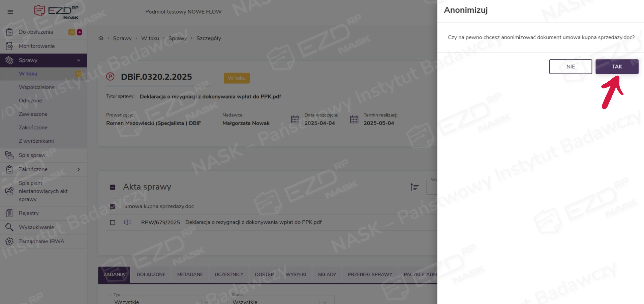This screenshot has height=304, width=644.
Task: Open the hamburger navigation menu
Action: [x=10, y=12]
